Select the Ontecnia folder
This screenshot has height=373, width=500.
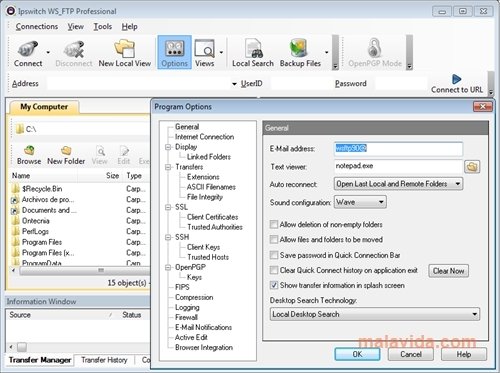click(35, 221)
